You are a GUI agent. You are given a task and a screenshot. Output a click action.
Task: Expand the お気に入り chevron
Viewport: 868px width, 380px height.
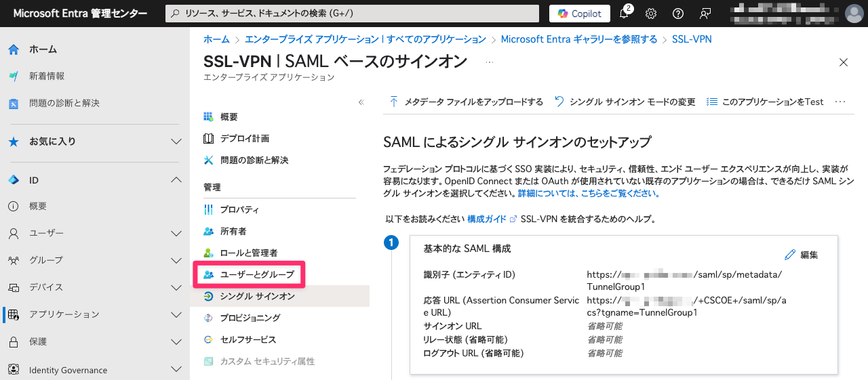pos(176,142)
